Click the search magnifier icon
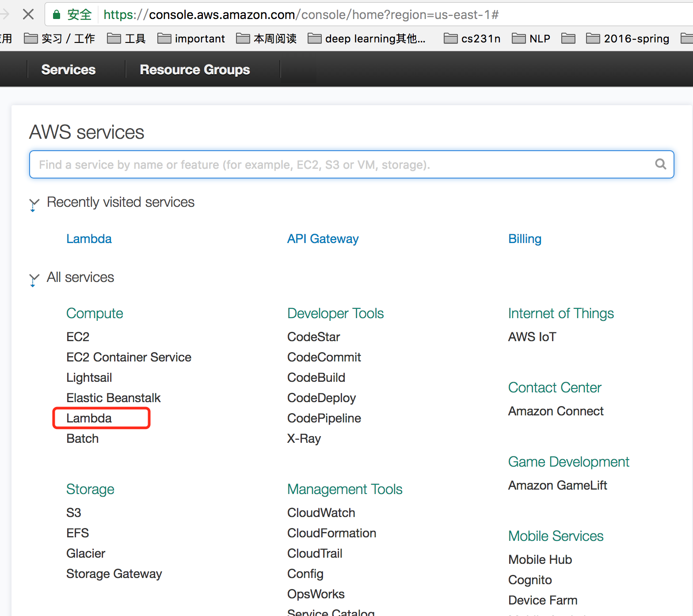This screenshot has height=616, width=693. [661, 164]
